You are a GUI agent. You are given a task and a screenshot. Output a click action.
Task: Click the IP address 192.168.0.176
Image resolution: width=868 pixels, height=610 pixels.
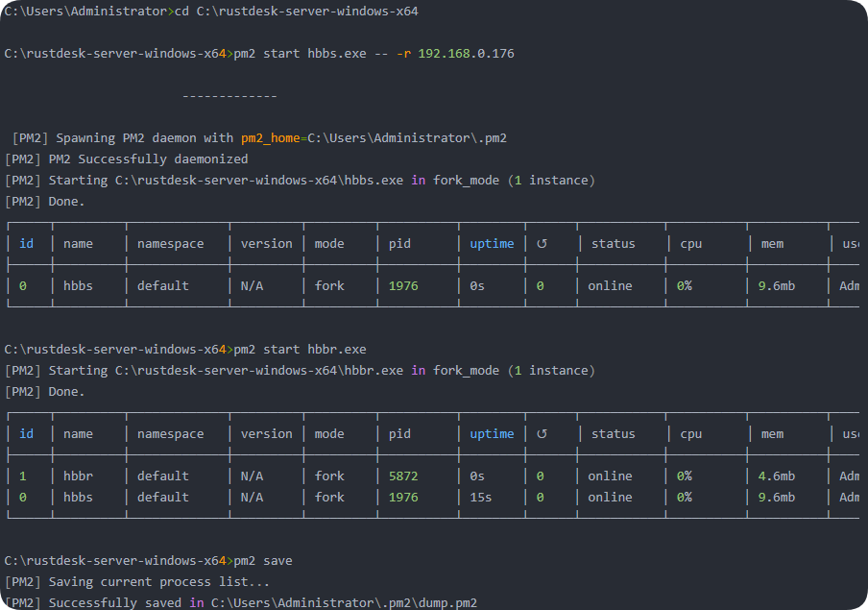tap(466, 54)
